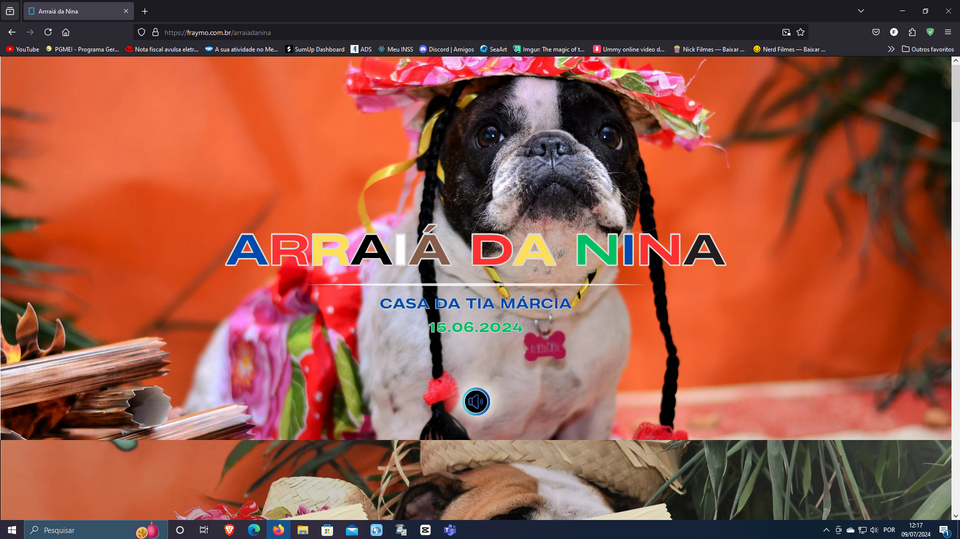Open the SeaArt bookmark
960x539 pixels.
click(x=493, y=49)
